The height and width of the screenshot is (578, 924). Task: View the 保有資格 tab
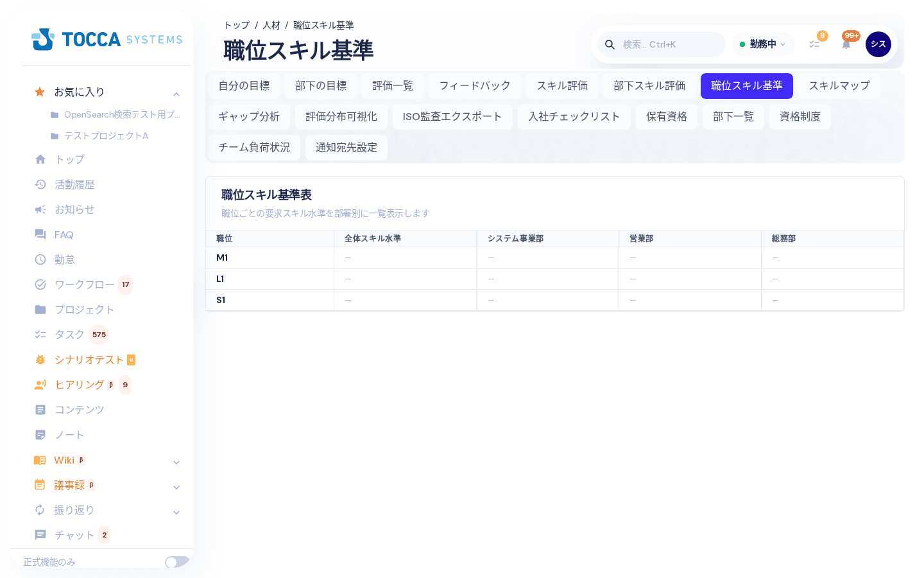point(667,117)
